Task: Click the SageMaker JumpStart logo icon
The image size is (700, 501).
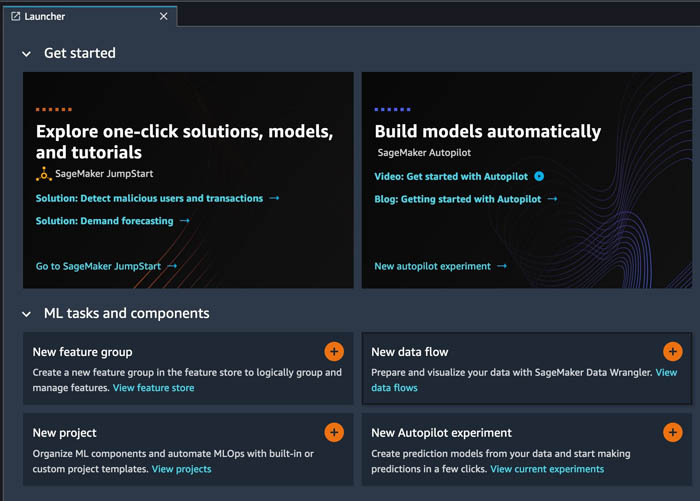Action: tap(44, 174)
